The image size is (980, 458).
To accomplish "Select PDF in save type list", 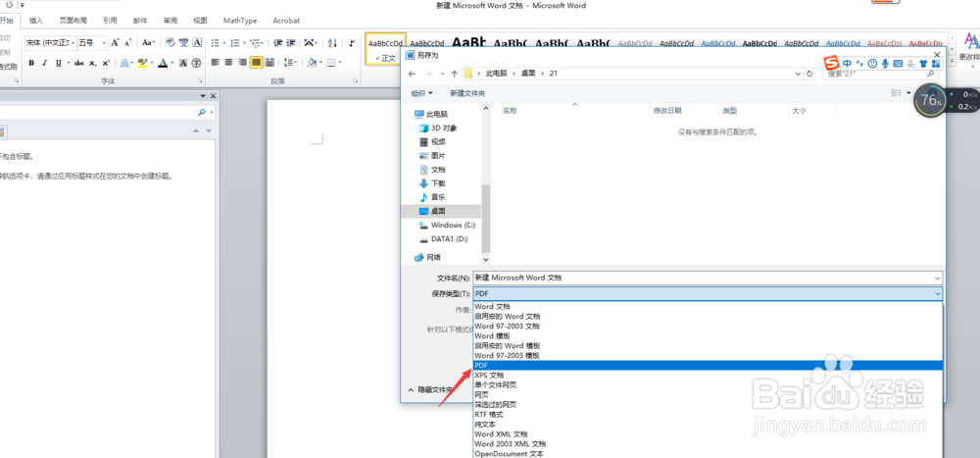I will (708, 366).
